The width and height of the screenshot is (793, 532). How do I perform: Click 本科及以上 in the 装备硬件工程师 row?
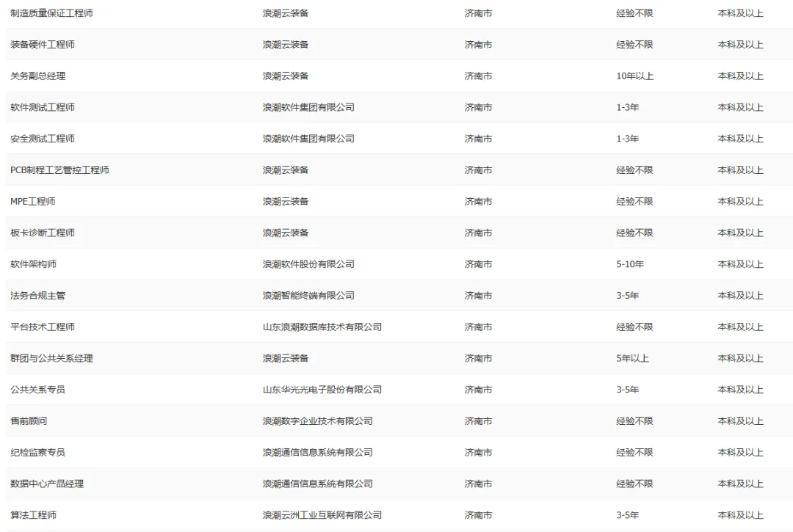point(740,45)
